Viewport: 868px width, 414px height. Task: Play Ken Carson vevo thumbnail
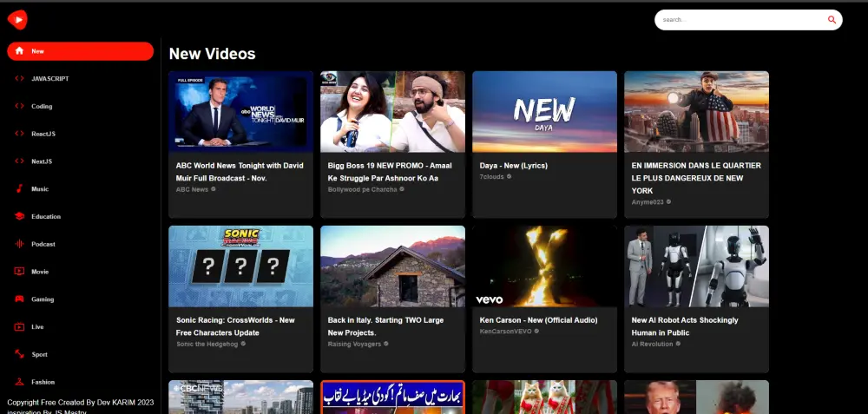coord(544,266)
